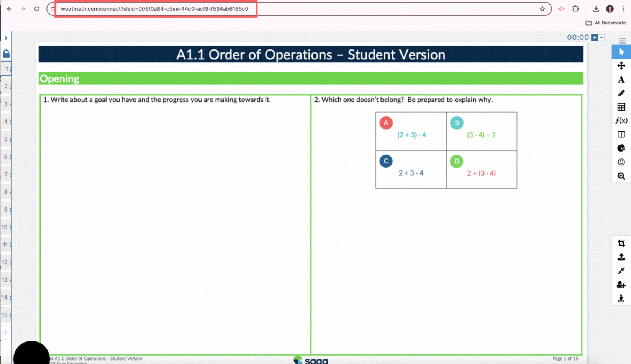The width and height of the screenshot is (631, 364).
Task: Open the emoji tool
Action: click(x=621, y=162)
